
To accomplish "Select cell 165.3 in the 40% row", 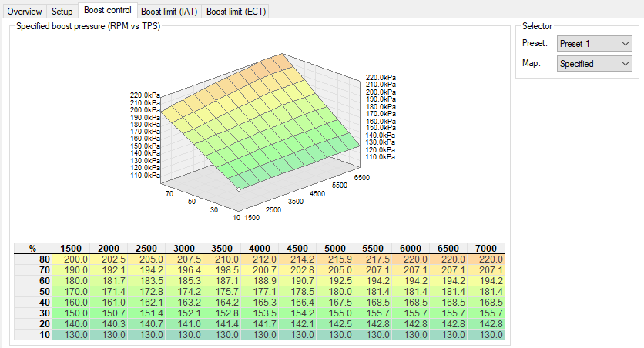I will (x=260, y=302).
